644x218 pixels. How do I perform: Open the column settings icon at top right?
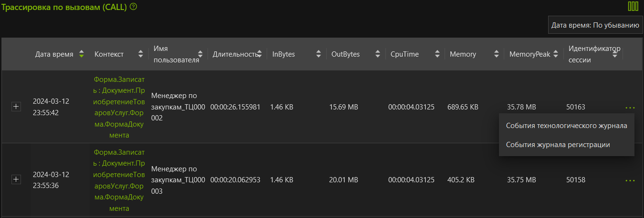633,6
